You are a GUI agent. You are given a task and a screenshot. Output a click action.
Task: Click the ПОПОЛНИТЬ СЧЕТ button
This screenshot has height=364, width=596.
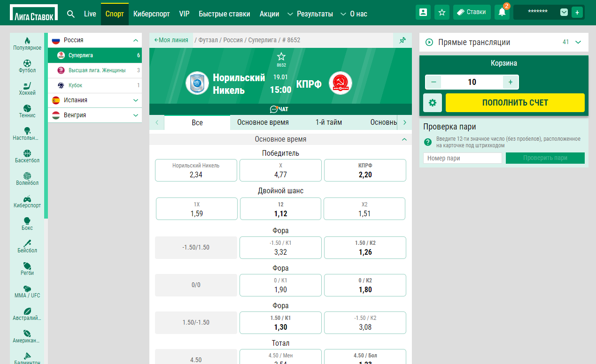(x=515, y=102)
